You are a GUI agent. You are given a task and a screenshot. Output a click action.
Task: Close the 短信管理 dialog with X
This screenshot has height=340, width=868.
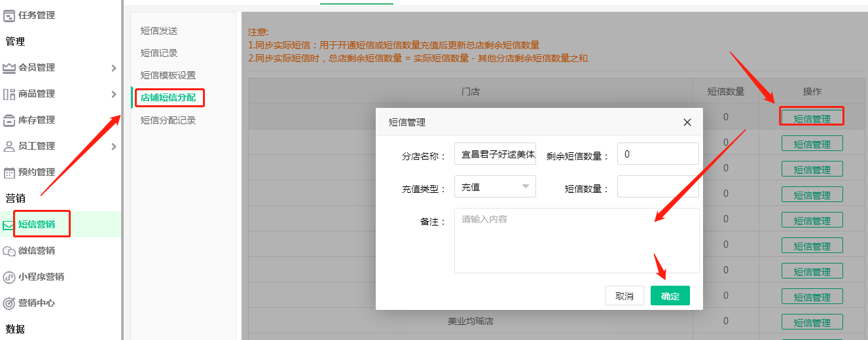click(687, 122)
